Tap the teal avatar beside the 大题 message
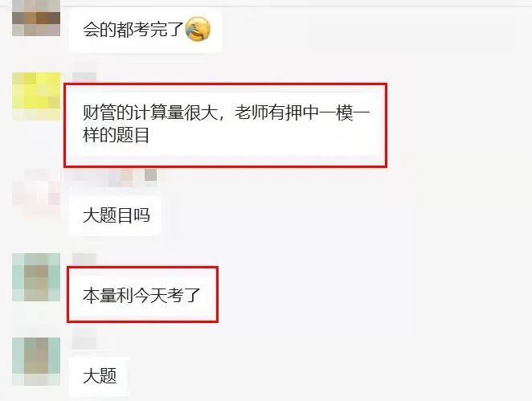Viewport: 532px width, 401px height. click(x=36, y=362)
